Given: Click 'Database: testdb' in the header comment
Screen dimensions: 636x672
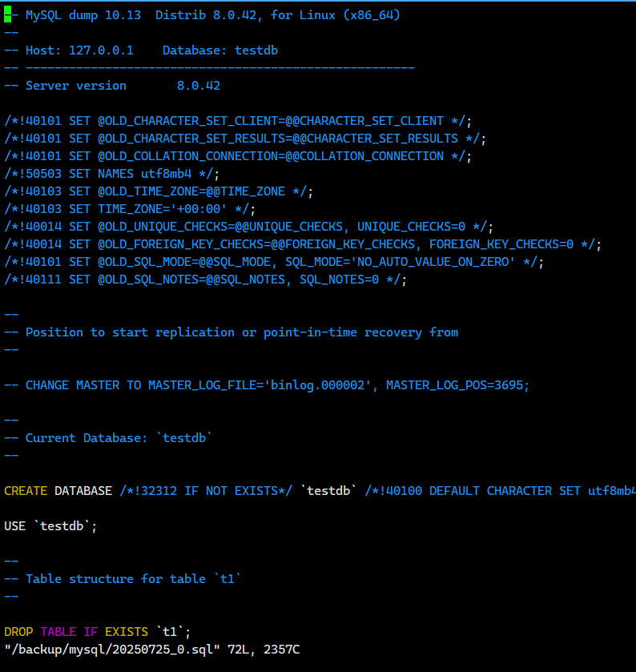Looking at the screenshot, I should click(x=219, y=50).
